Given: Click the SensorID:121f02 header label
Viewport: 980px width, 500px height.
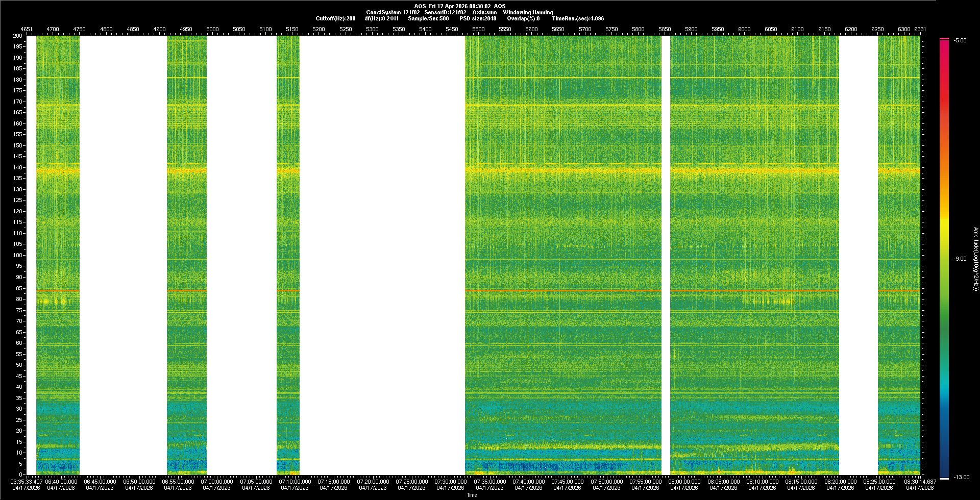Looking at the screenshot, I should [x=445, y=12].
